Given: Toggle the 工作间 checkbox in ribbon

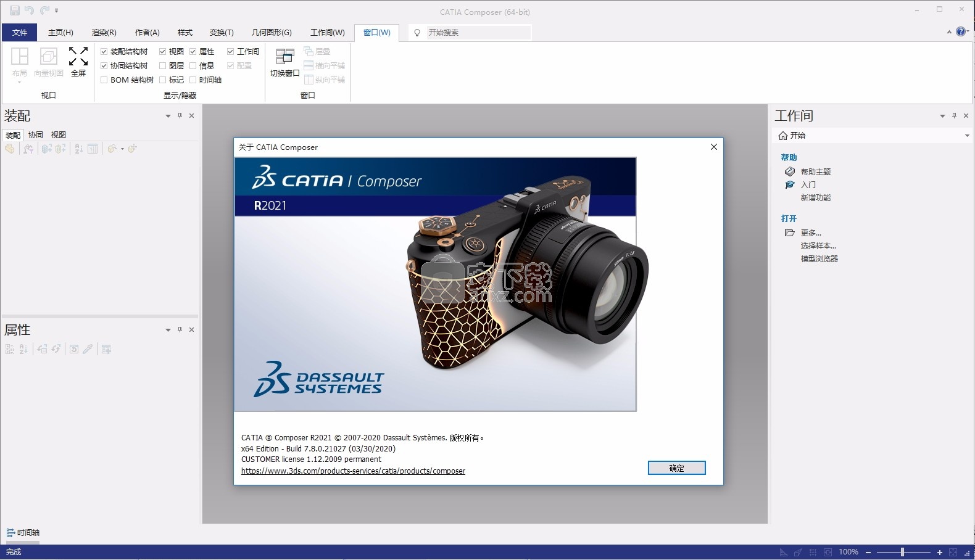Looking at the screenshot, I should coord(230,51).
